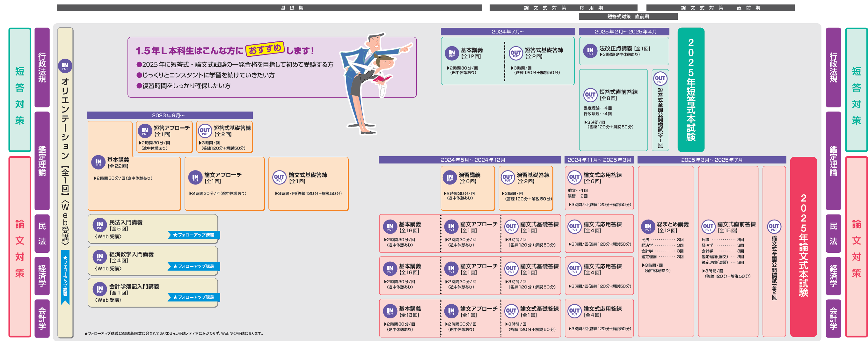Image resolution: width=868 pixels, height=341 pixels.
Task: Click the IN PUT icon beside 会計学簿記入門講義
Action: pyautogui.click(x=99, y=289)
